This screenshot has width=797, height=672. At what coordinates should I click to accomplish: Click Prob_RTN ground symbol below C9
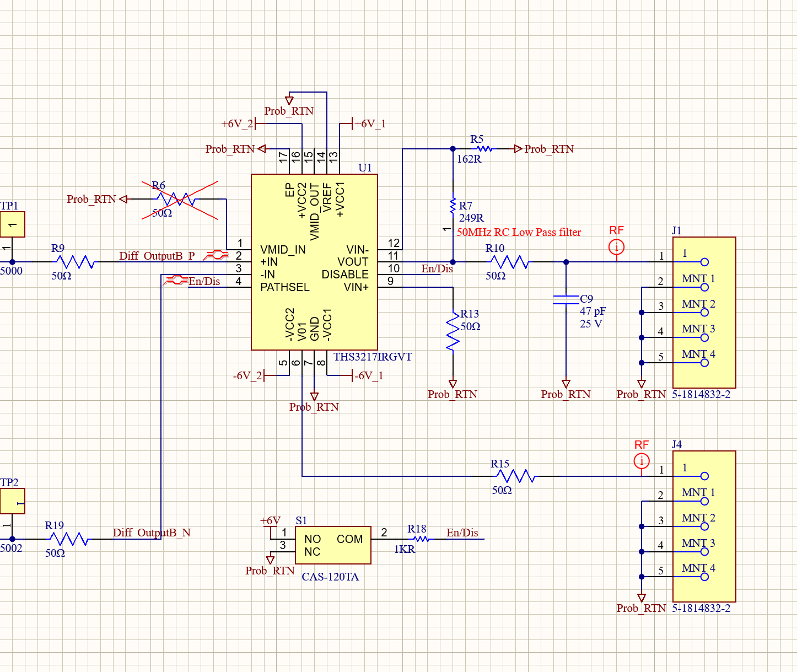click(566, 384)
